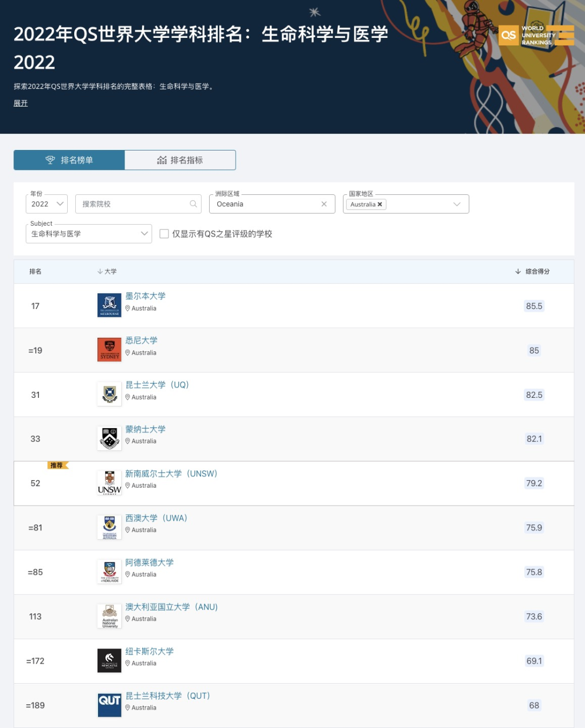Click the University of Western Australia logo
585x728 pixels.
[x=109, y=527]
